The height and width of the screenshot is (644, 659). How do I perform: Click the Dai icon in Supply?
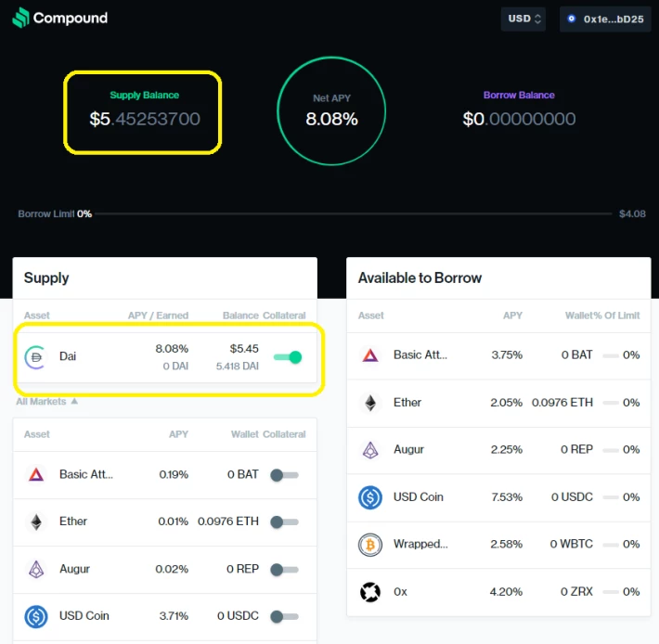(x=35, y=357)
